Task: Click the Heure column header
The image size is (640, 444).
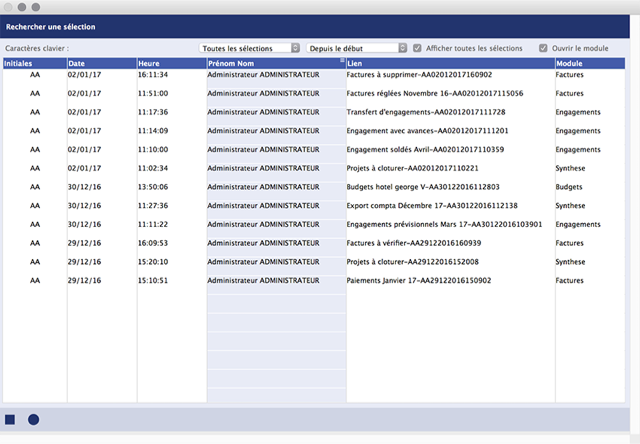Action: tap(172, 63)
